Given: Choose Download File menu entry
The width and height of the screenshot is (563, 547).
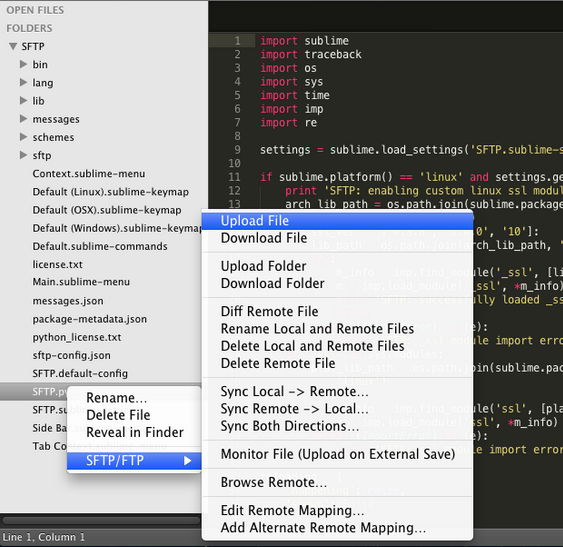Looking at the screenshot, I should pos(338,238).
